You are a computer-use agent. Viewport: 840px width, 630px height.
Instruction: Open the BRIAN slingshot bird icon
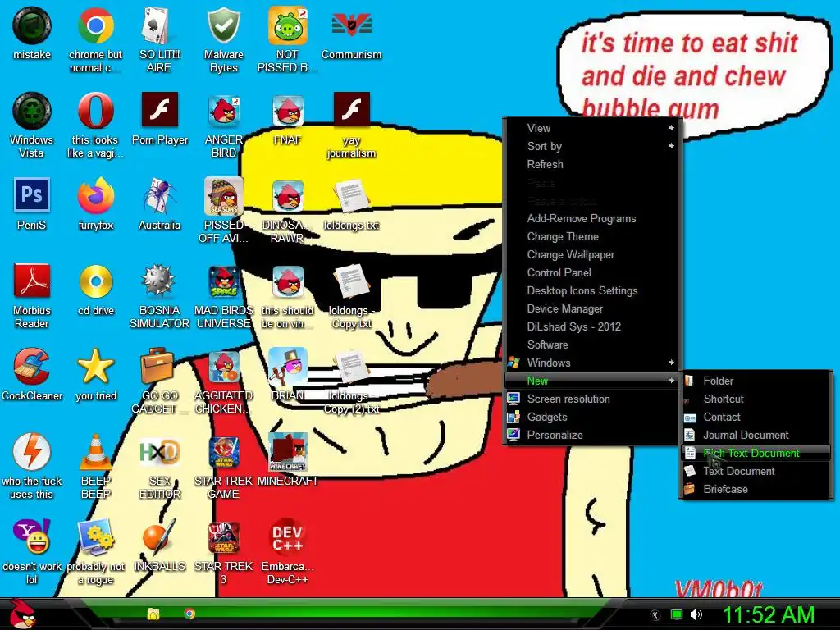[x=288, y=367]
